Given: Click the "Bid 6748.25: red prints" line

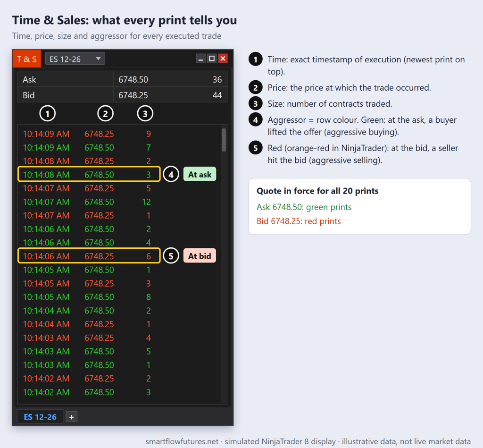Looking at the screenshot, I should [x=299, y=221].
